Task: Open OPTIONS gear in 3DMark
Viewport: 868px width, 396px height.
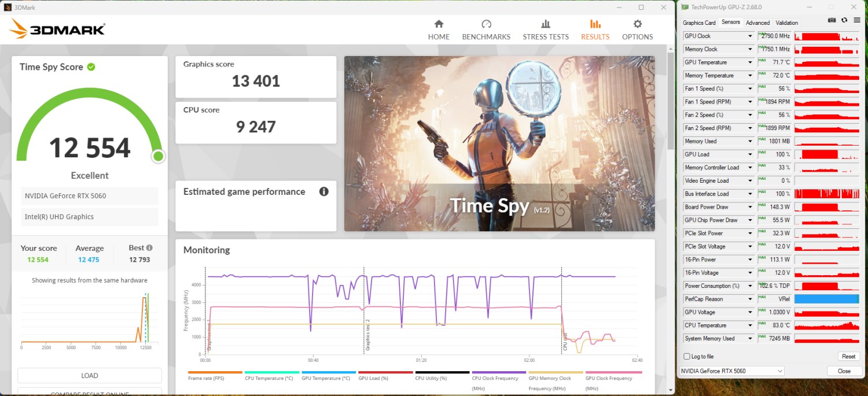Action: point(637,29)
